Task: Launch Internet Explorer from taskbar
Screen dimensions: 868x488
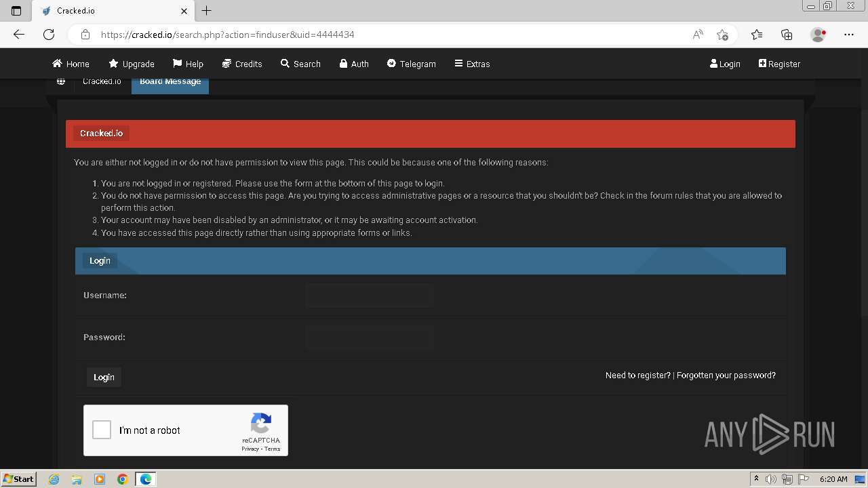Action: pos(54,479)
